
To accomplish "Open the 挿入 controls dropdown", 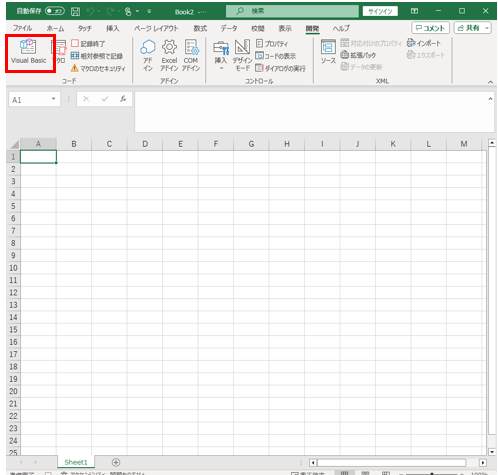I will click(x=221, y=55).
